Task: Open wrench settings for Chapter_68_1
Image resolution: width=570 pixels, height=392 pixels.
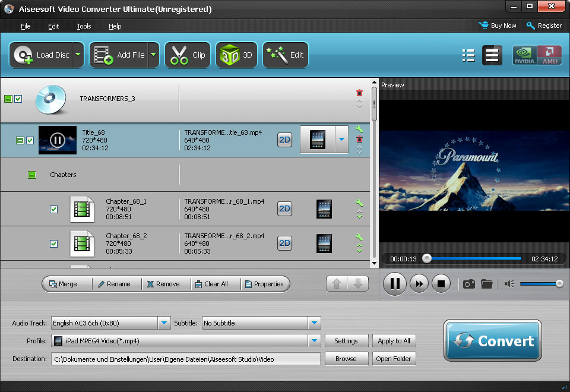Action: click(x=359, y=203)
